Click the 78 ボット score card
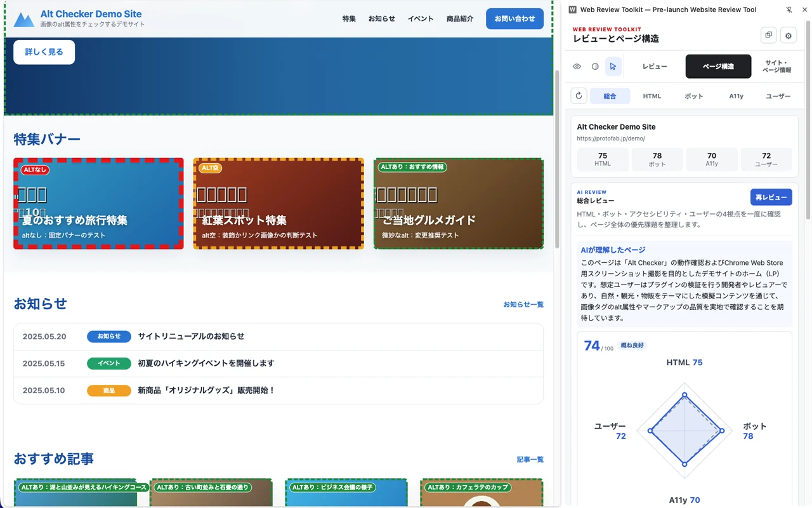The height and width of the screenshot is (508, 812). point(657,159)
